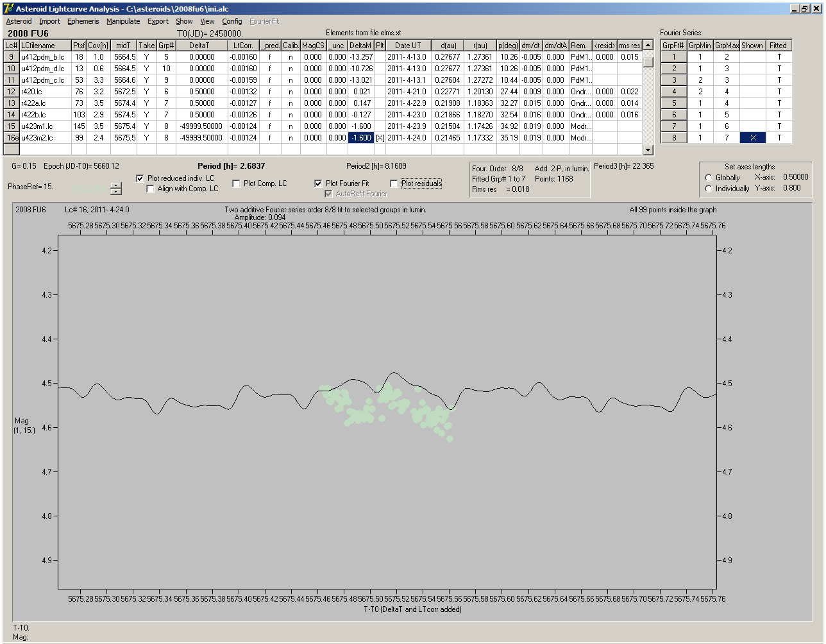826x644 pixels.
Task: Click the highlighted DeltaM -1.600 cell
Action: pyautogui.click(x=360, y=138)
